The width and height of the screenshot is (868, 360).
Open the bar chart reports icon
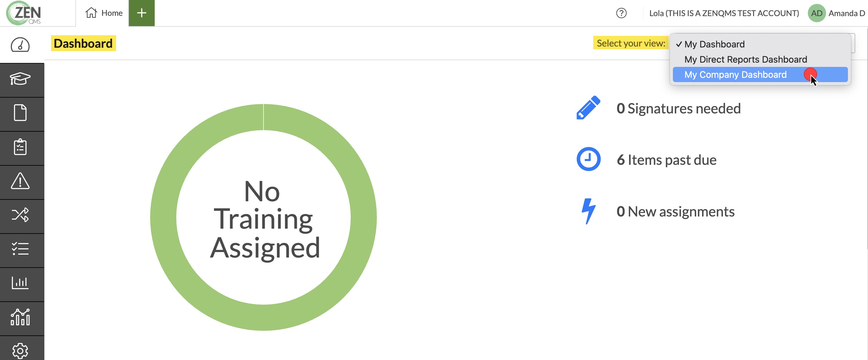pyautogui.click(x=20, y=282)
